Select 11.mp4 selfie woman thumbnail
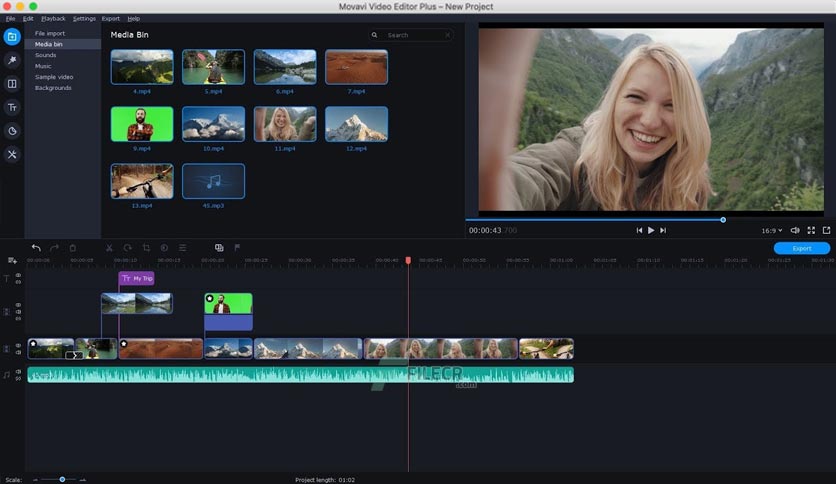The height and width of the screenshot is (484, 836). click(x=285, y=124)
